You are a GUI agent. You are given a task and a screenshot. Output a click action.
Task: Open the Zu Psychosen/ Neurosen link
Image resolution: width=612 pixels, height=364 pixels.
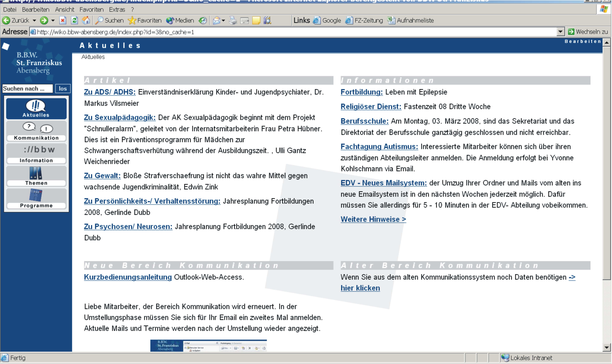pyautogui.click(x=128, y=227)
